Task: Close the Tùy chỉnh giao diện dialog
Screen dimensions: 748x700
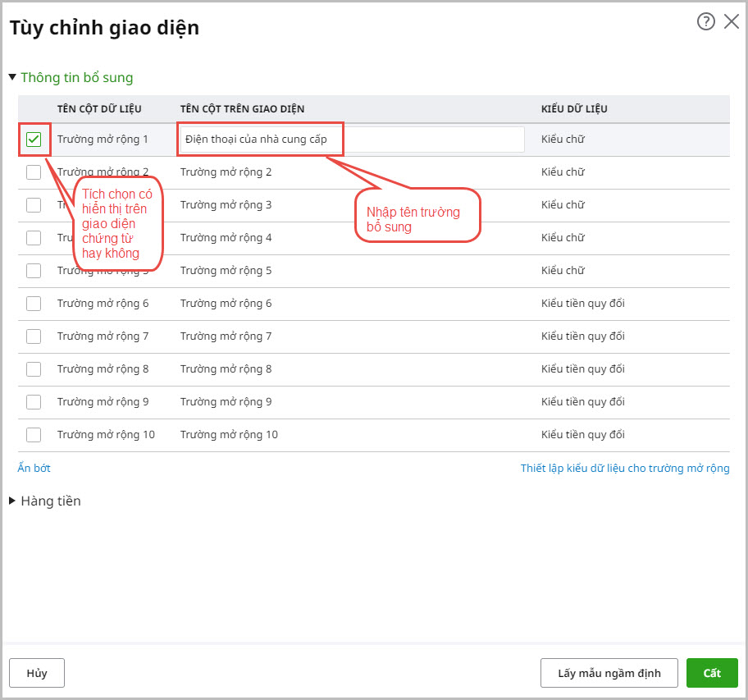Action: pos(731,22)
